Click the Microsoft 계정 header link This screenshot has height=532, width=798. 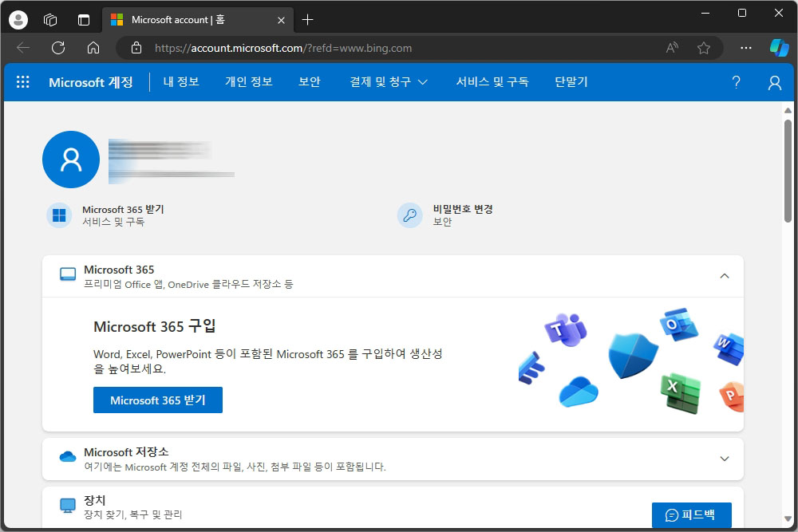91,82
